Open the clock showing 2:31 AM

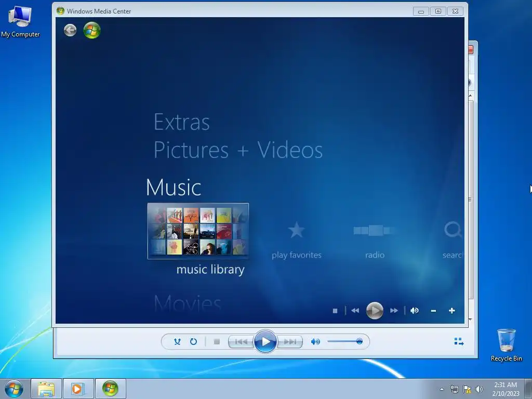click(x=506, y=389)
